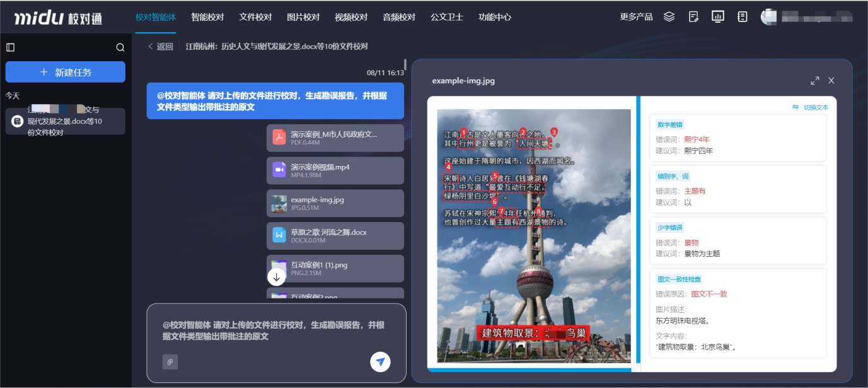The height and width of the screenshot is (388, 868).
Task: Open the 公文卫士 menu item
Action: click(x=446, y=17)
